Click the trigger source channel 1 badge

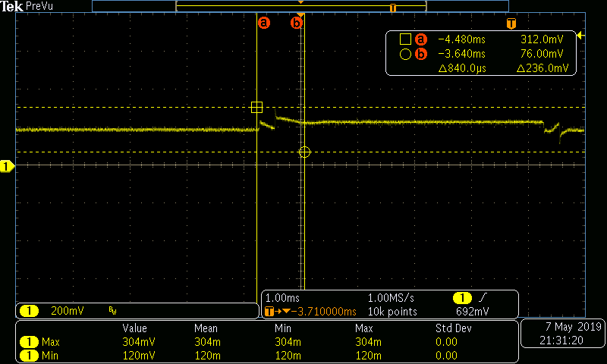tap(462, 298)
